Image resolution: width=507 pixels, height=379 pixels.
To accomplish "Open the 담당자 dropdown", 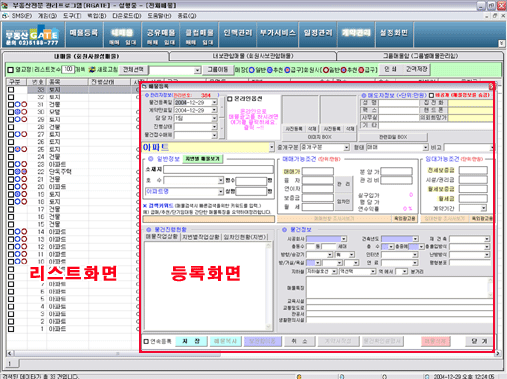I will (x=214, y=118).
